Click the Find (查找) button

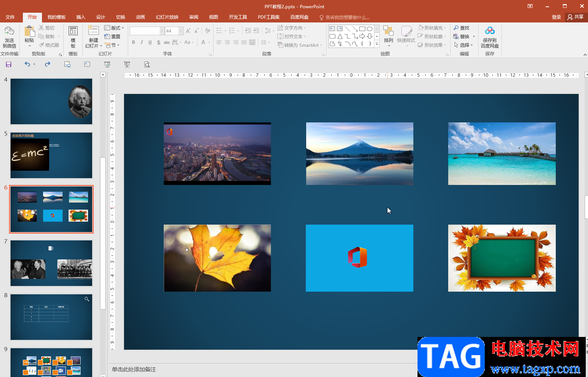[x=461, y=28]
